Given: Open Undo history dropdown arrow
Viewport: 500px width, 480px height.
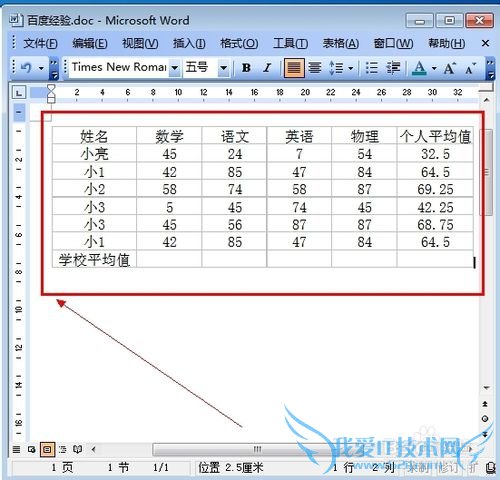Looking at the screenshot, I should [x=41, y=68].
